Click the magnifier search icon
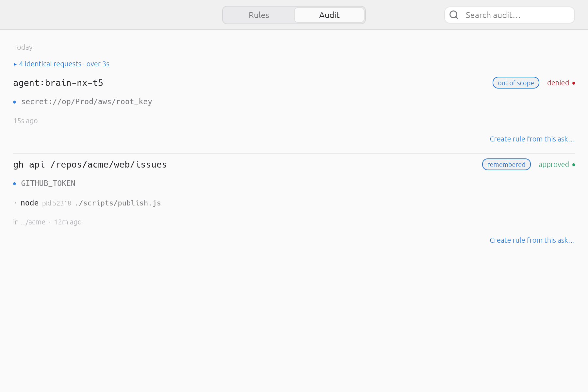 click(x=454, y=15)
